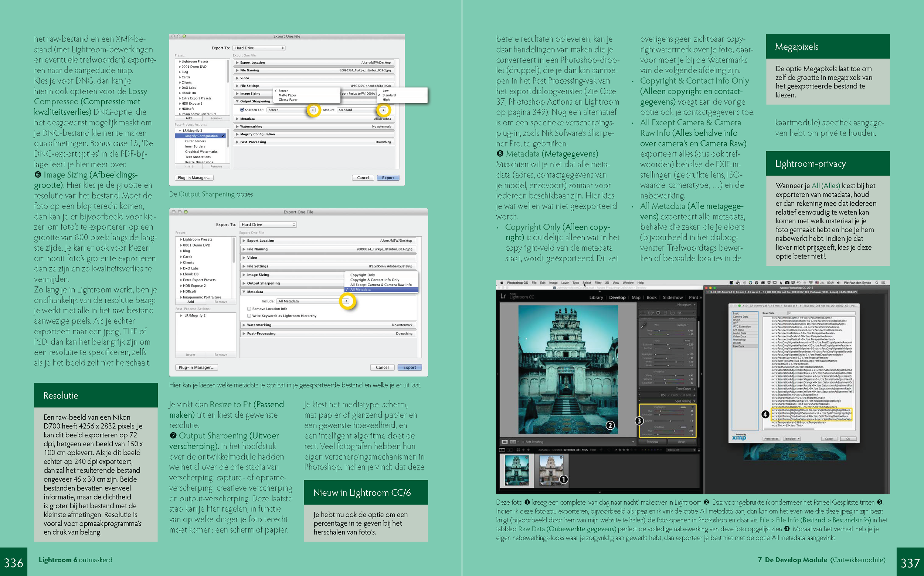Viewport: 924px width, 576px height.
Task: Open the Window menu in Photoshop's menu bar
Action: click(x=628, y=283)
